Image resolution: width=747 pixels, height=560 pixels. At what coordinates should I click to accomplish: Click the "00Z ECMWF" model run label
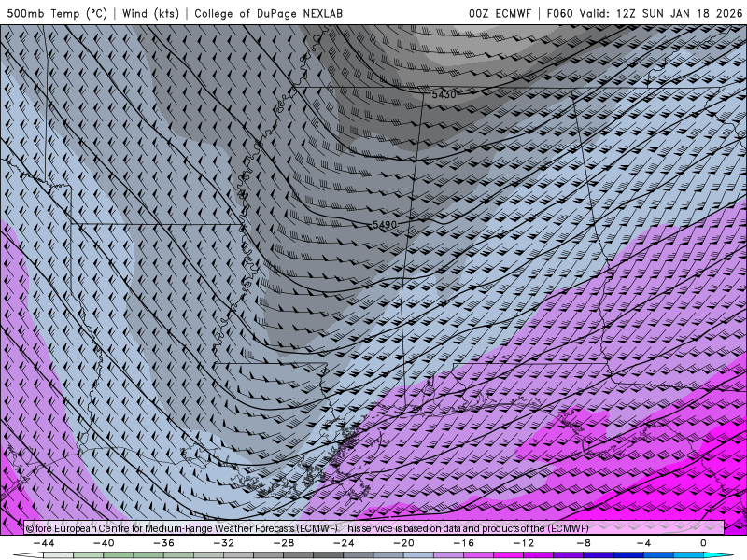(500, 13)
